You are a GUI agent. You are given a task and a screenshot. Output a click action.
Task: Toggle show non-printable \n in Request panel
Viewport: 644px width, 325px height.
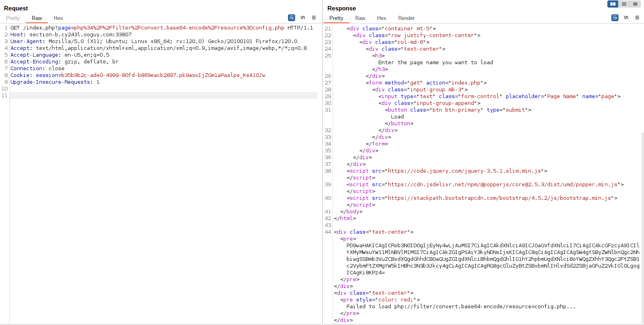tap(303, 18)
